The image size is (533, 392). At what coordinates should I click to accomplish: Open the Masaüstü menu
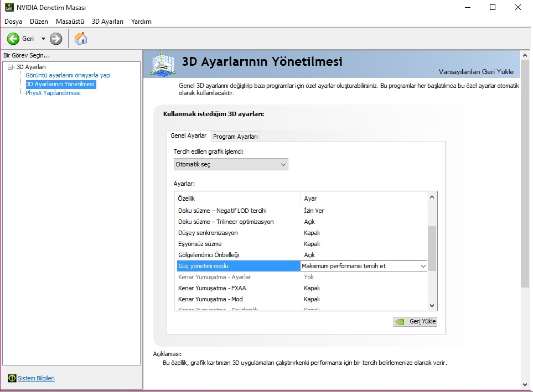(70, 22)
